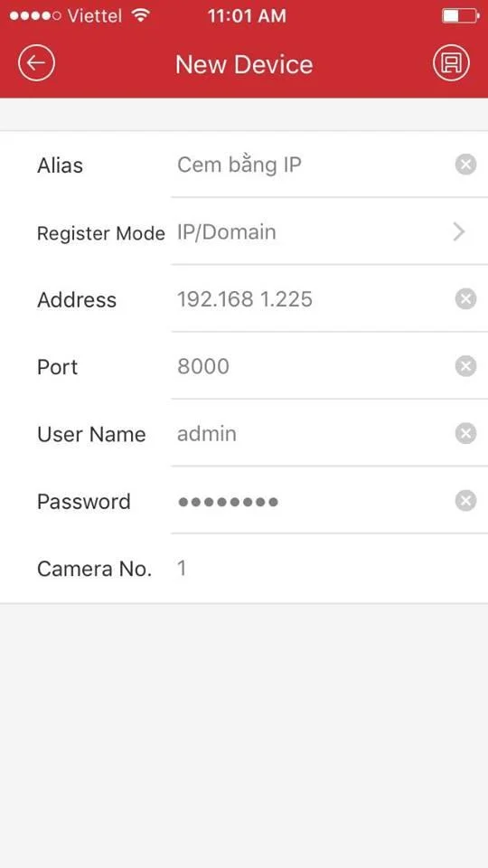This screenshot has height=868, width=488.
Task: Tap the Viettel carrier signal indicator
Action: (65, 15)
